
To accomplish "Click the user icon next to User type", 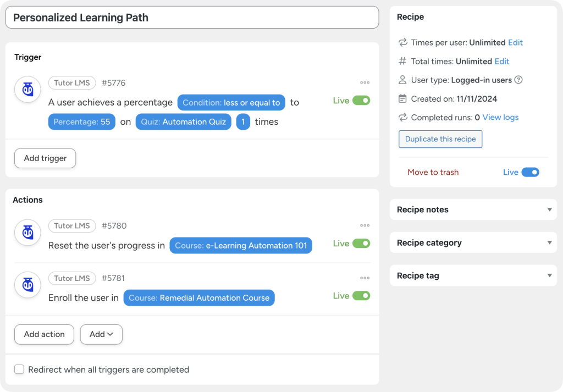I will click(402, 80).
